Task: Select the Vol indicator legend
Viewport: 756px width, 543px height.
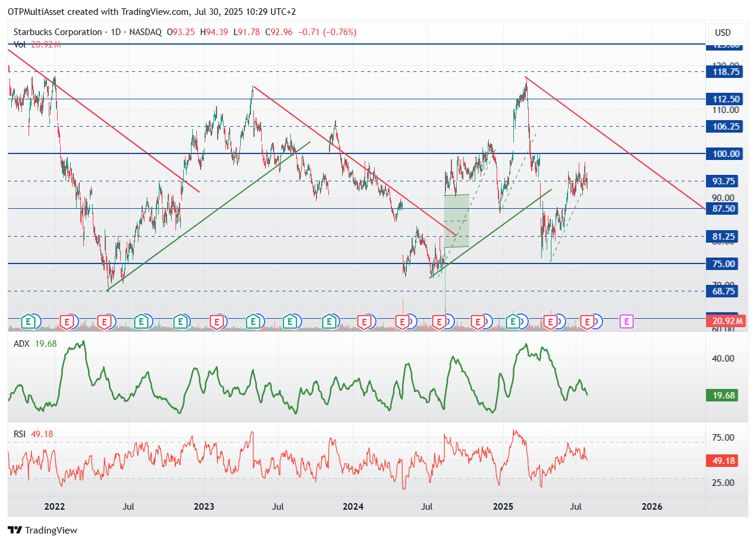Action: [37, 44]
